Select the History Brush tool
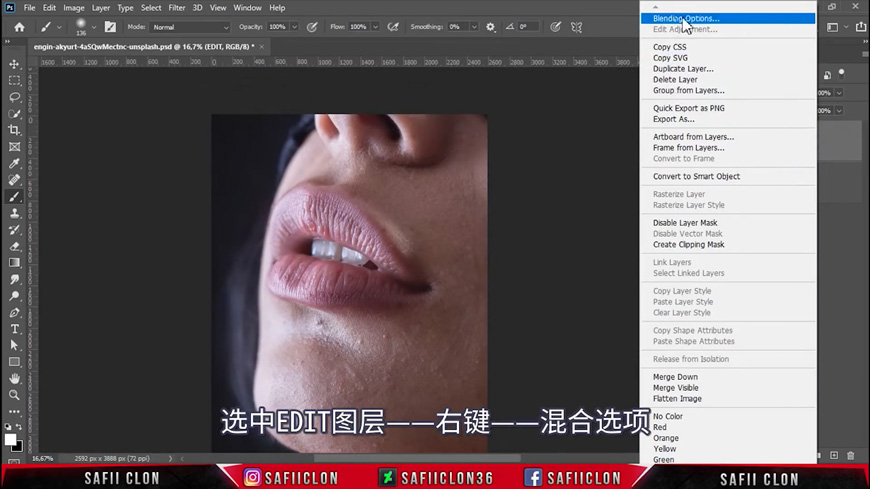 coord(14,230)
